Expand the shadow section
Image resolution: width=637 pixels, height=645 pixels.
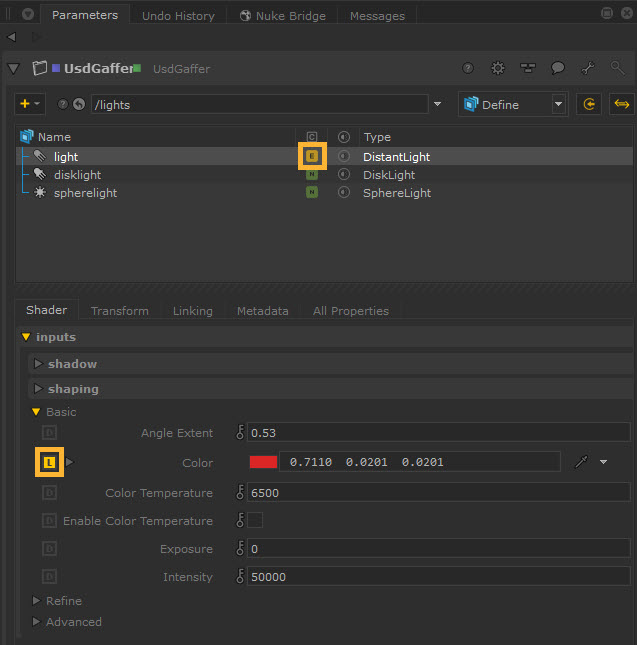click(72, 364)
